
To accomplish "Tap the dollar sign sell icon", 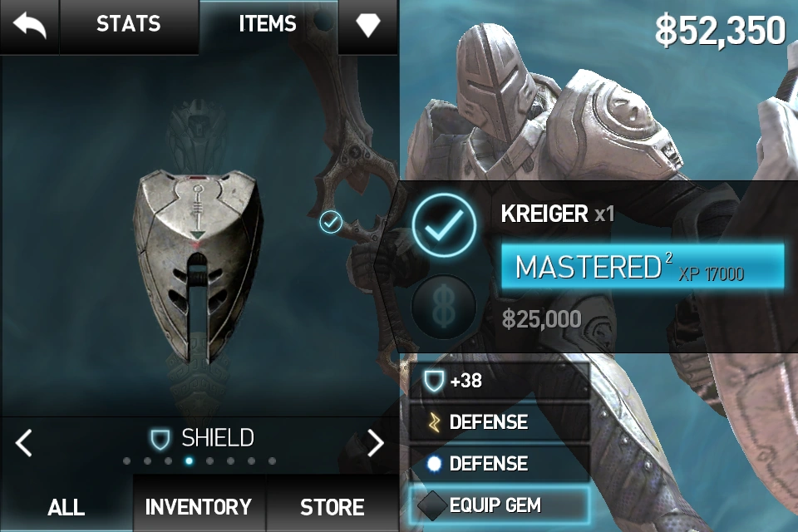I will [443, 307].
